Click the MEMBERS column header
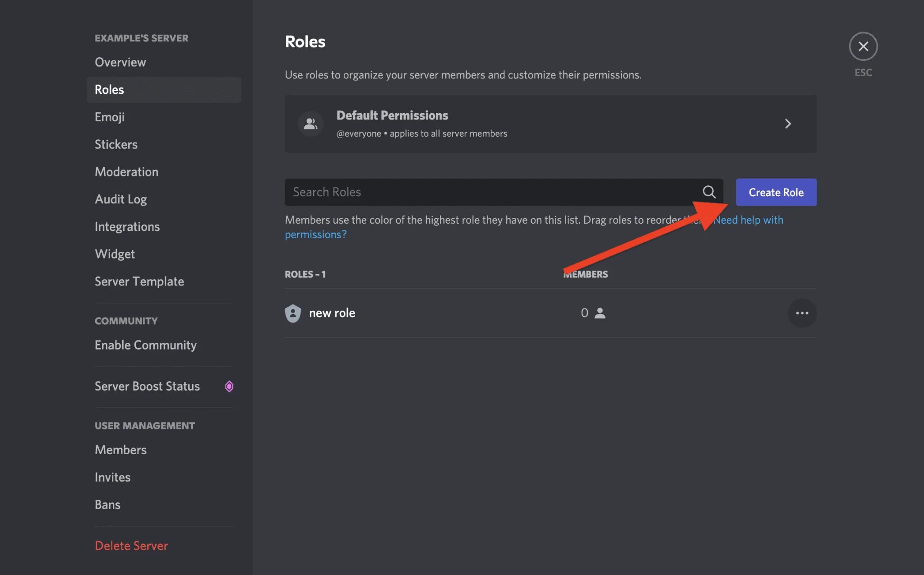This screenshot has height=575, width=924. pyautogui.click(x=585, y=274)
